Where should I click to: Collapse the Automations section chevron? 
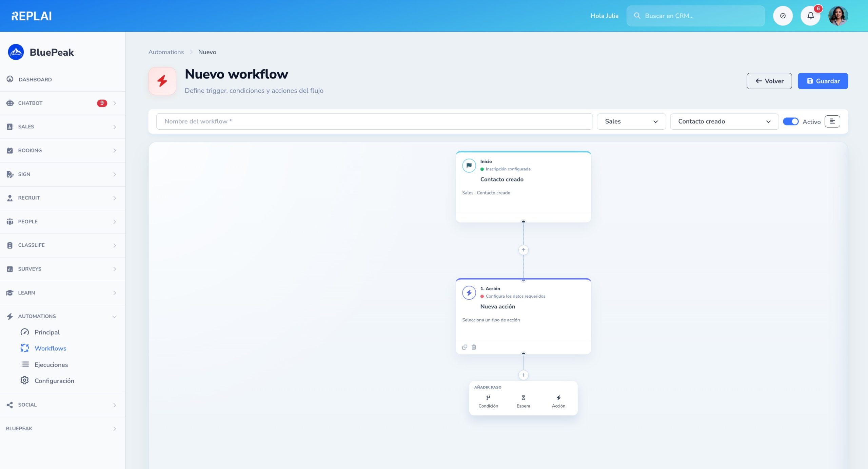115,317
